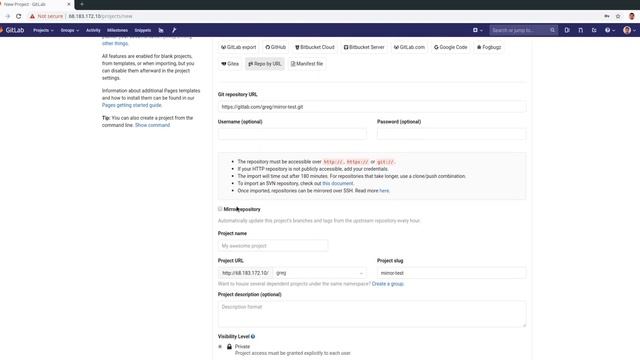Open the instance statistics chart icon
640x360 pixels.
161,30
